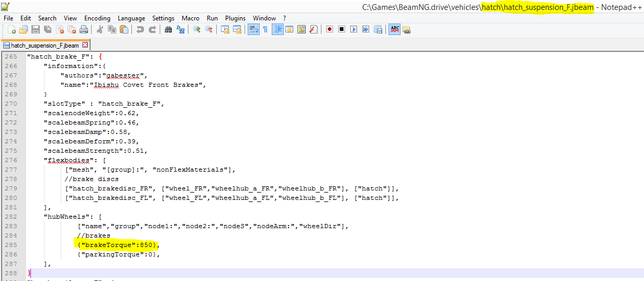Open the Function List toolbar icon

point(313,29)
